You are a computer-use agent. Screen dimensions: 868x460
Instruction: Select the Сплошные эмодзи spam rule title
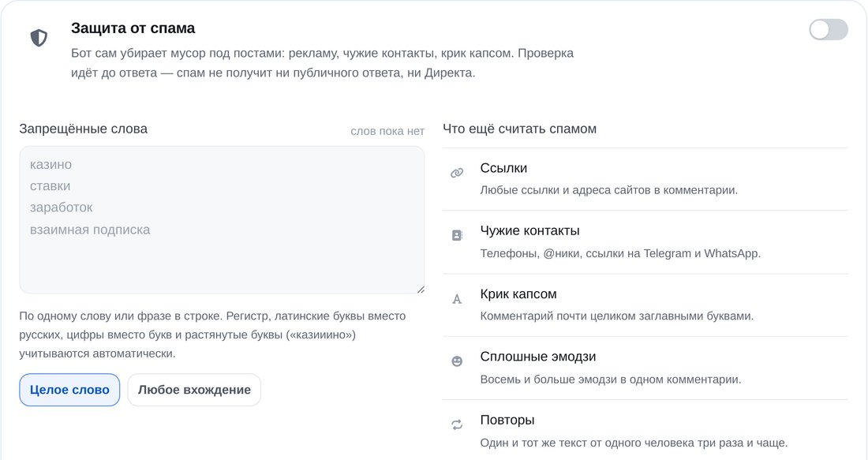point(538,357)
